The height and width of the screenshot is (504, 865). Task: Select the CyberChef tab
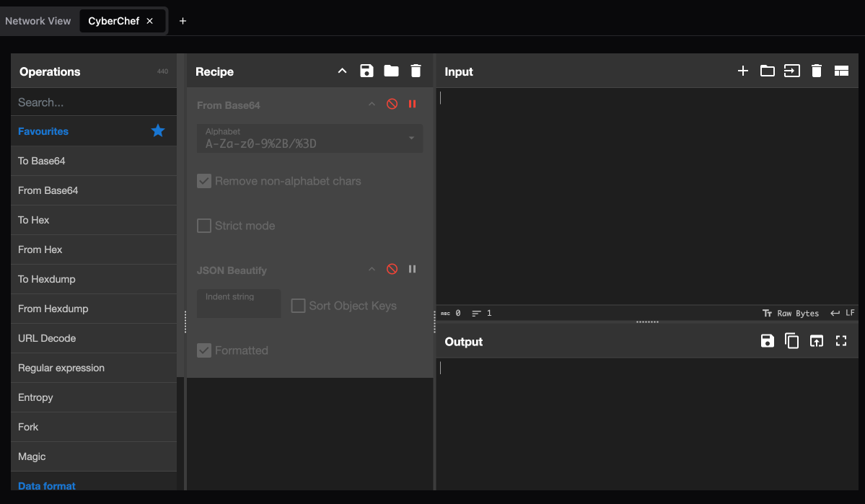(114, 21)
